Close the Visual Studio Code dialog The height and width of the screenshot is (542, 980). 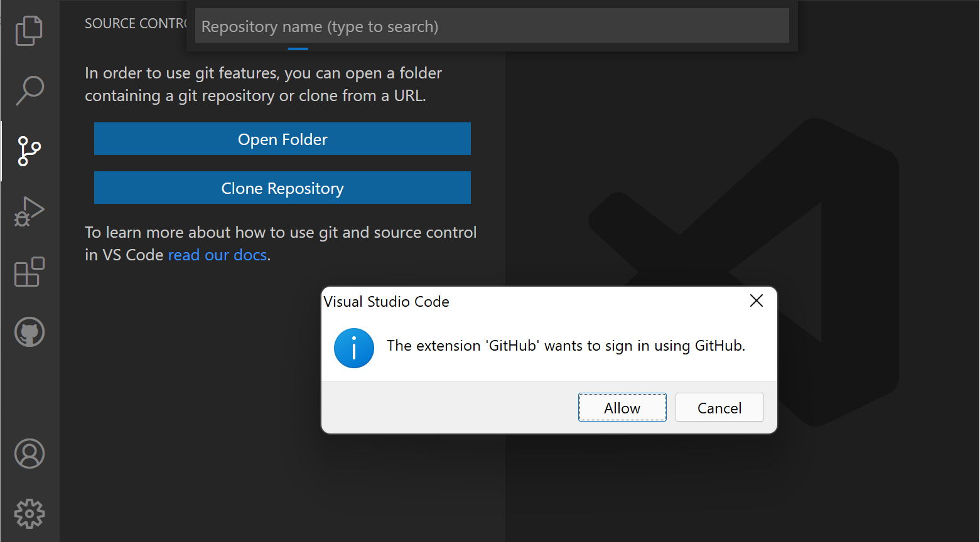756,300
